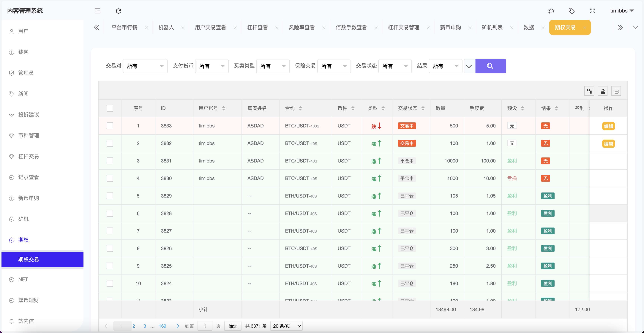Open the theme palette settings
This screenshot has height=333, width=644.
click(550, 11)
